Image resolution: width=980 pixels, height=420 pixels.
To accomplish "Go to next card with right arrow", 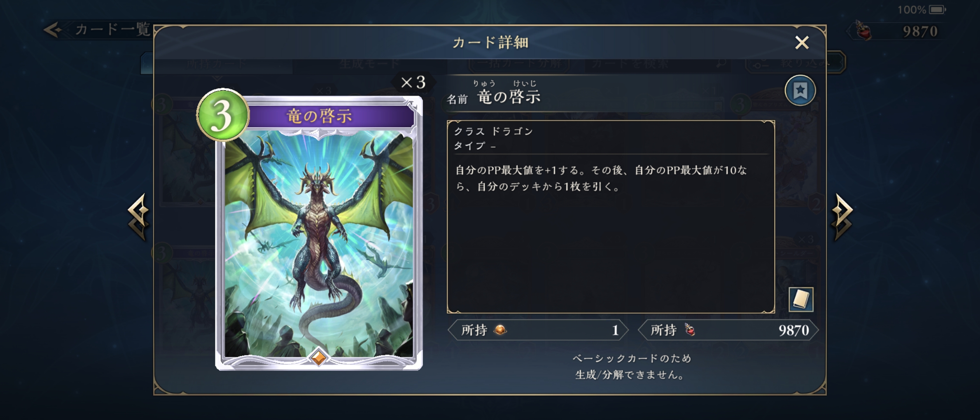I will (x=842, y=216).
